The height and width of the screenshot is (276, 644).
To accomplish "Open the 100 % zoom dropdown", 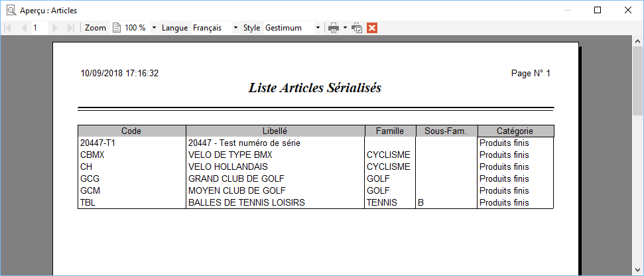I will pyautogui.click(x=154, y=28).
